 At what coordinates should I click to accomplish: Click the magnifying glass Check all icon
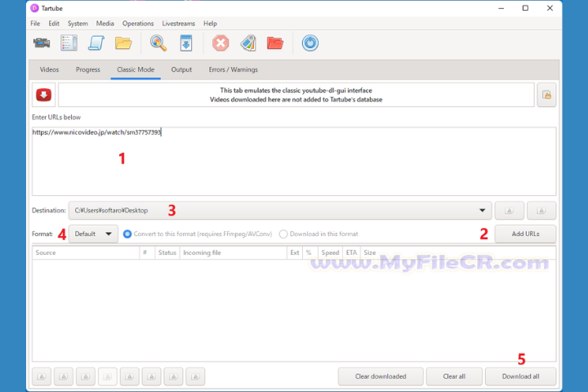158,42
